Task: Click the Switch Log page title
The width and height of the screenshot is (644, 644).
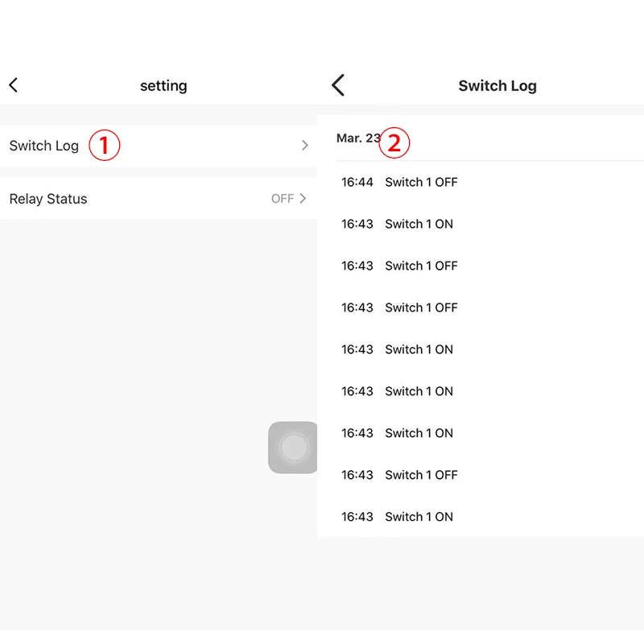Action: pos(497,86)
